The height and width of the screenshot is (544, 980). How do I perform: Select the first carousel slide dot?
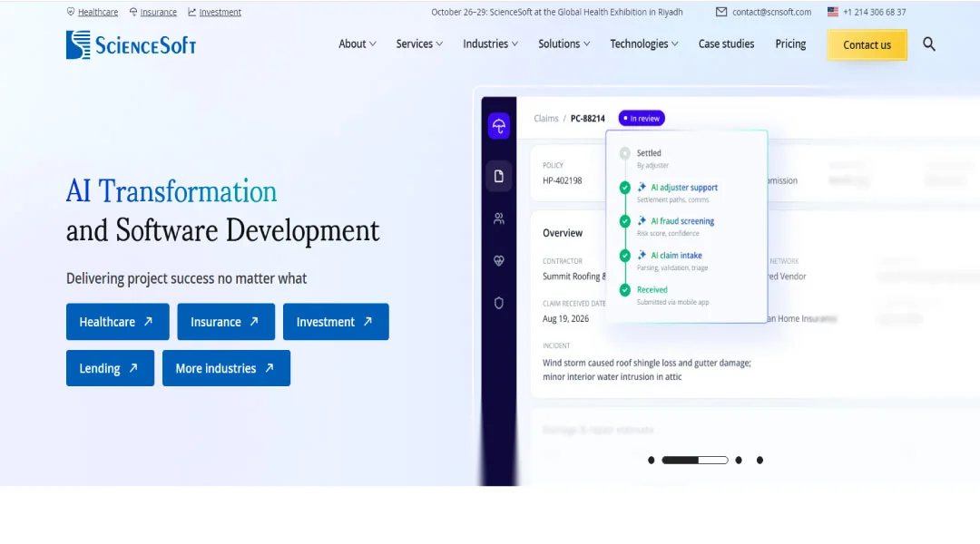[x=652, y=461]
